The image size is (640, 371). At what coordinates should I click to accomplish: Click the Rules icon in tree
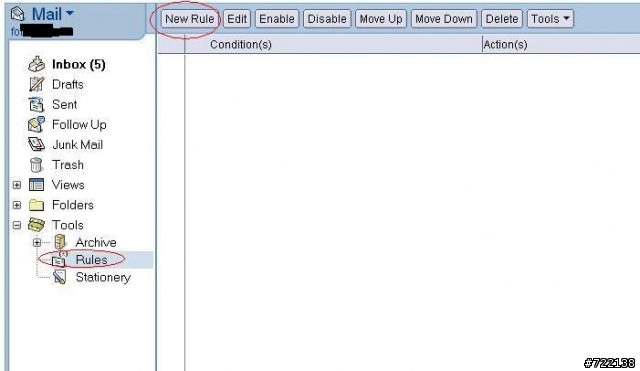click(60, 260)
